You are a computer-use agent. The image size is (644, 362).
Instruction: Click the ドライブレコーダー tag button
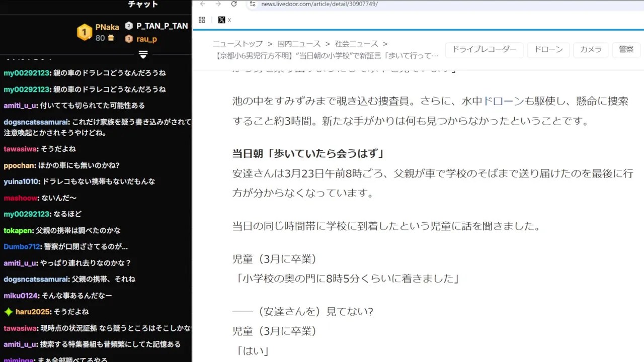(485, 49)
